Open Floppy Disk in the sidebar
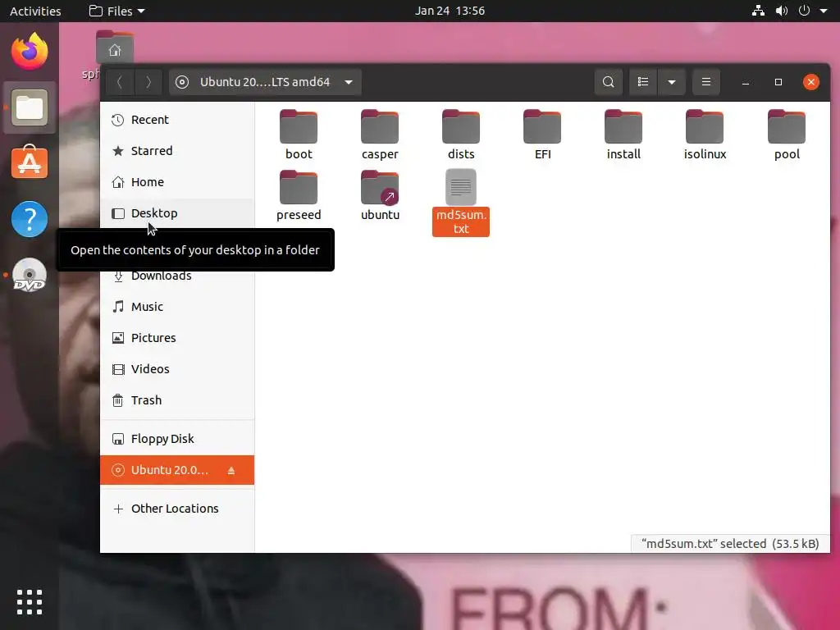Screen dimensions: 840x630 point(177,439)
